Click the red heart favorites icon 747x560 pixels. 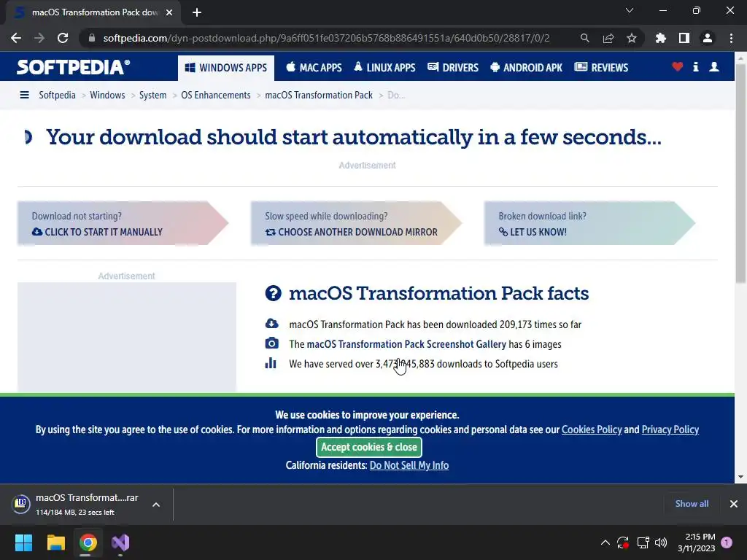pos(677,67)
